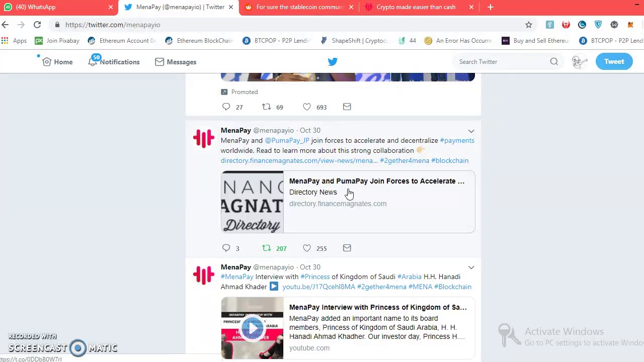The image size is (644, 362).
Task: Open the #payments hashtag
Action: (x=457, y=140)
